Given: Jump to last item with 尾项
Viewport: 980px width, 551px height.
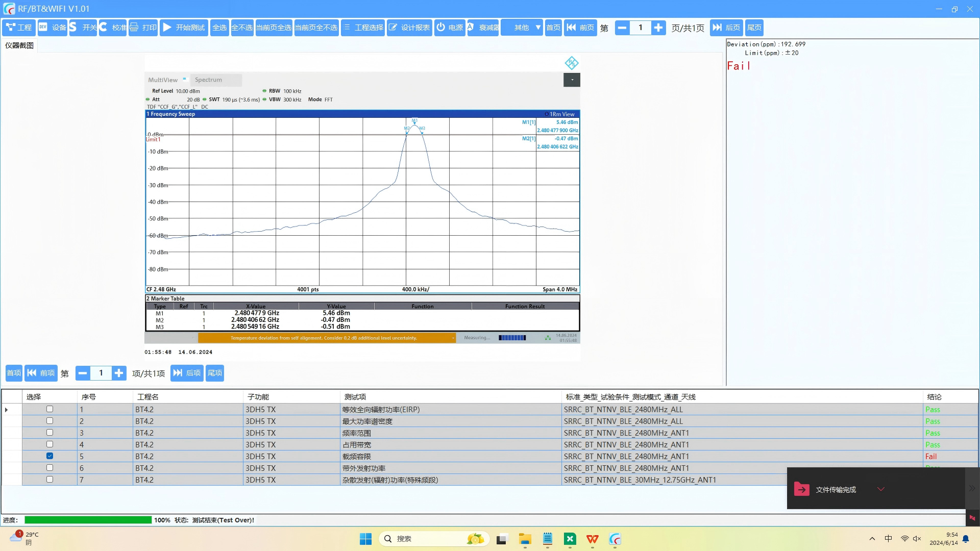Looking at the screenshot, I should pyautogui.click(x=215, y=373).
